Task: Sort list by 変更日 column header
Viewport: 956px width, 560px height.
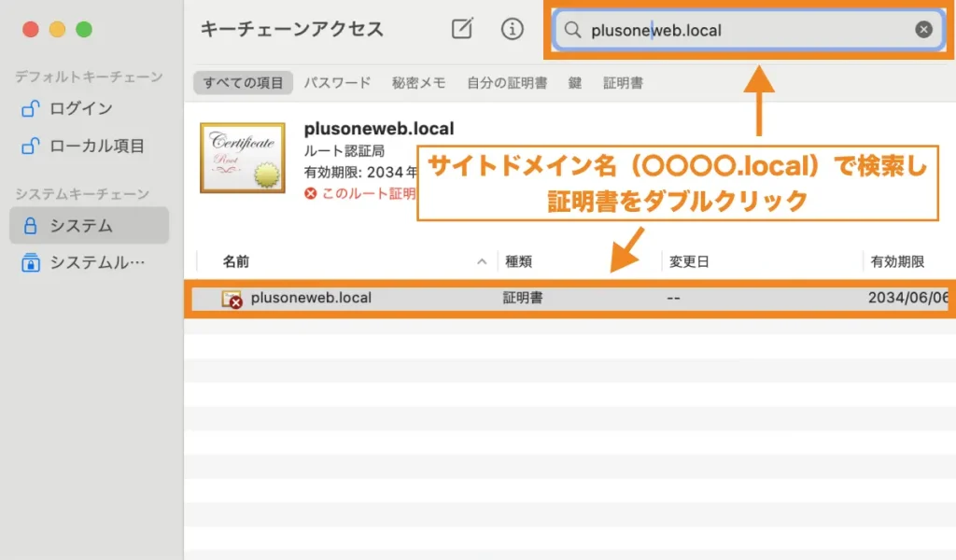Action: coord(689,261)
